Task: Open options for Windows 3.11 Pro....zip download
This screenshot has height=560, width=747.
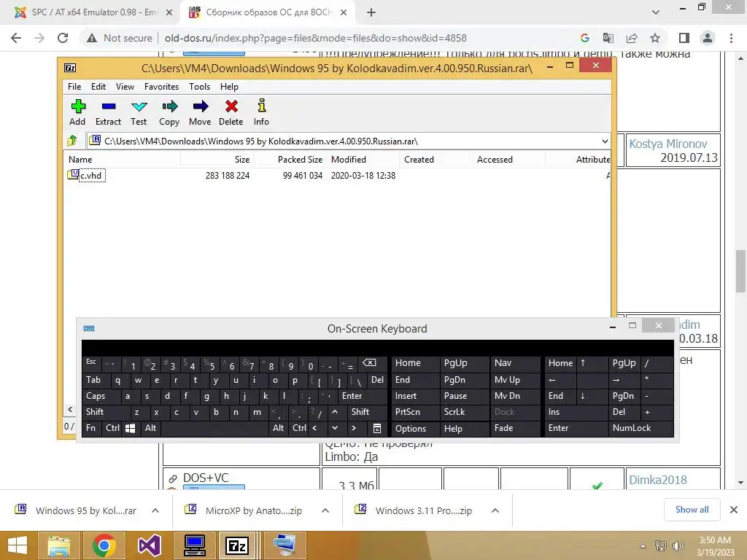Action: [495, 510]
